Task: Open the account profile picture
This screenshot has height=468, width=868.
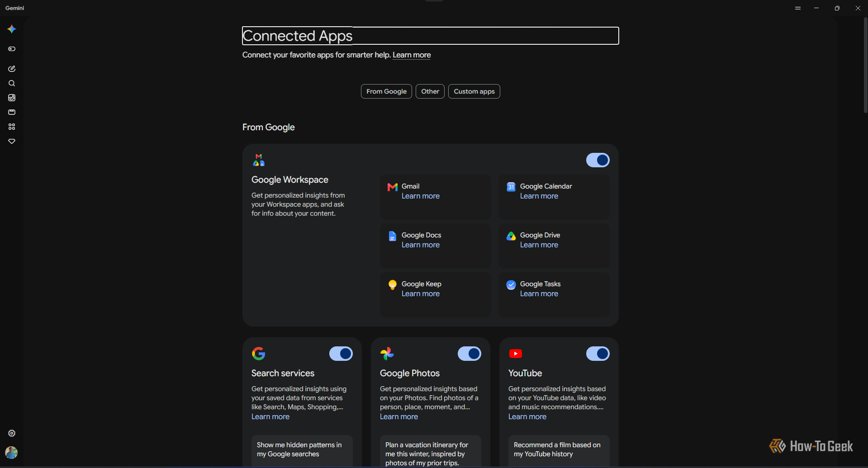Action: [x=11, y=453]
